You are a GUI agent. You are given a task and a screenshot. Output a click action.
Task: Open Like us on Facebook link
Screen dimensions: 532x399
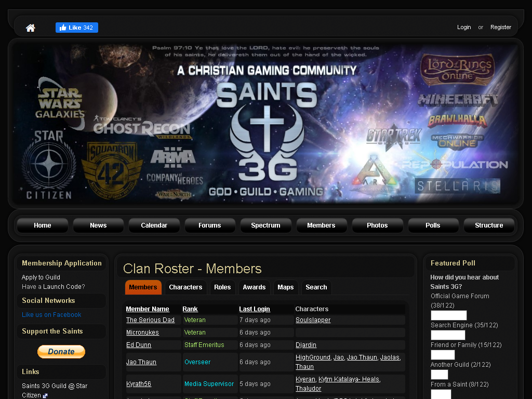pyautogui.click(x=51, y=314)
